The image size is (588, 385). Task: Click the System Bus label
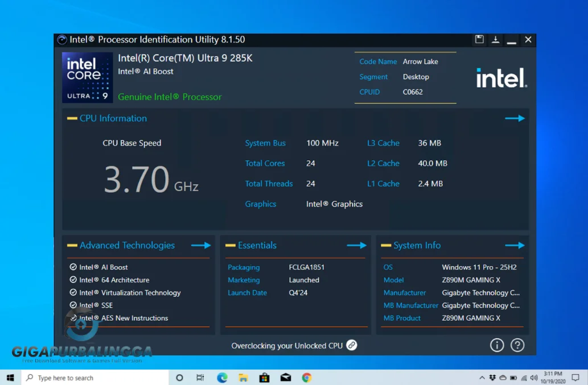click(x=265, y=143)
